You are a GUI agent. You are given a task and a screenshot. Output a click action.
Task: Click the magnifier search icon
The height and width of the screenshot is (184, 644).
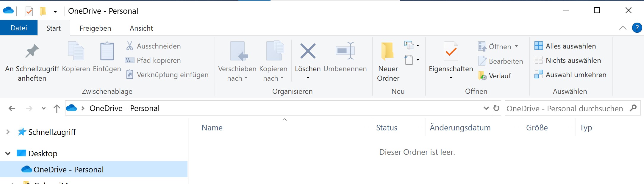coord(633,108)
